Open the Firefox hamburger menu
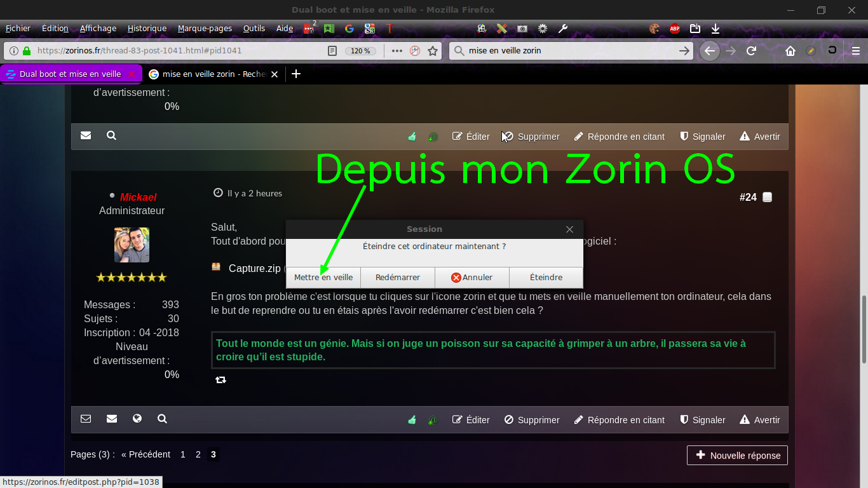The height and width of the screenshot is (488, 868). pyautogui.click(x=855, y=51)
